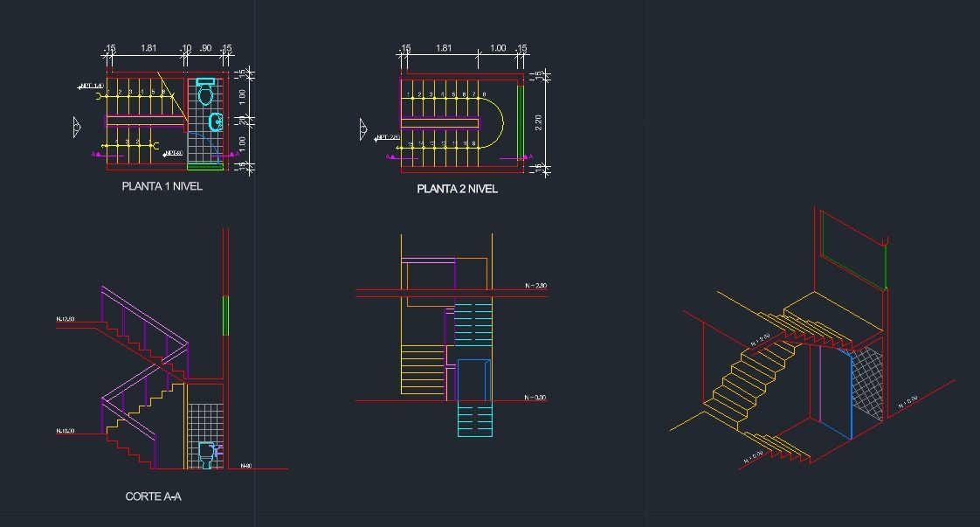Click the view direction triangle beside PLANTA 1 NIVEL
980x527 pixels.
77,128
